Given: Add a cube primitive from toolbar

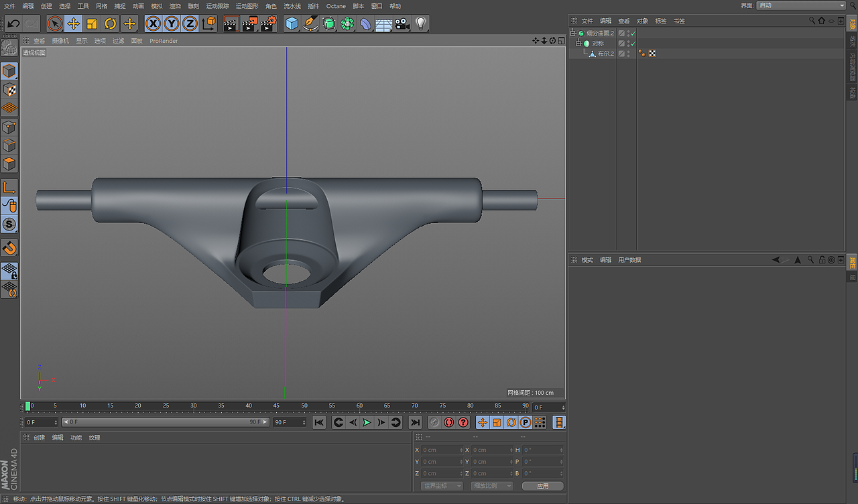Looking at the screenshot, I should (x=292, y=24).
